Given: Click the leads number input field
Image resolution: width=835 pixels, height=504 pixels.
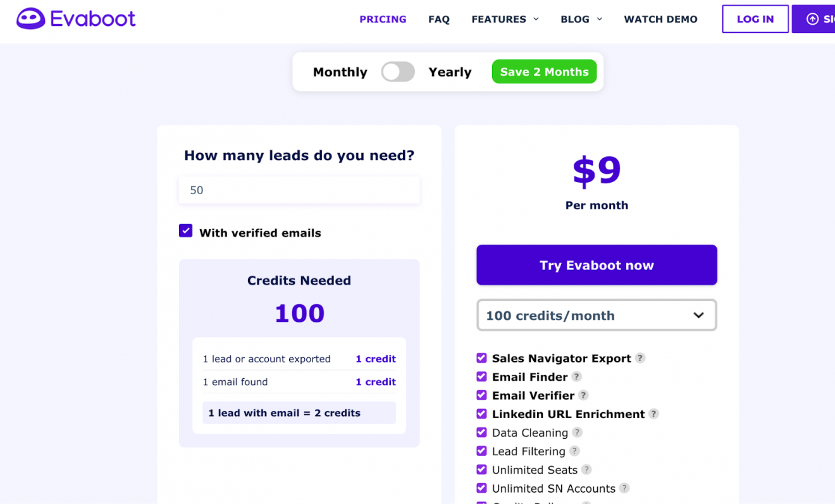Looking at the screenshot, I should pos(299,190).
